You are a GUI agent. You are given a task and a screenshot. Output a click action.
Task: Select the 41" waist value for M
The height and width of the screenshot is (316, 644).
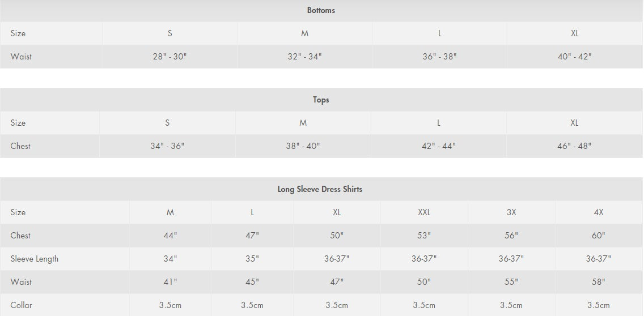coord(170,282)
